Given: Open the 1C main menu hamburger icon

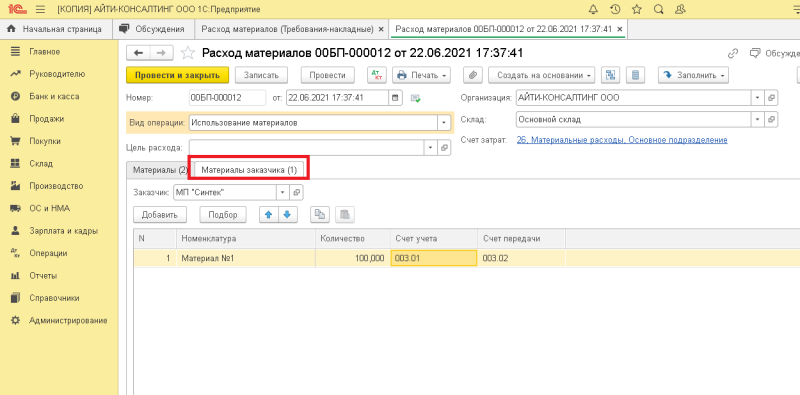Looking at the screenshot, I should (x=41, y=9).
